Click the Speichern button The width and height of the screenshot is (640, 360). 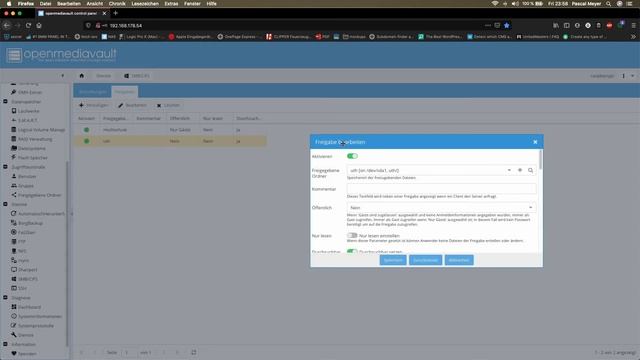pyautogui.click(x=393, y=260)
